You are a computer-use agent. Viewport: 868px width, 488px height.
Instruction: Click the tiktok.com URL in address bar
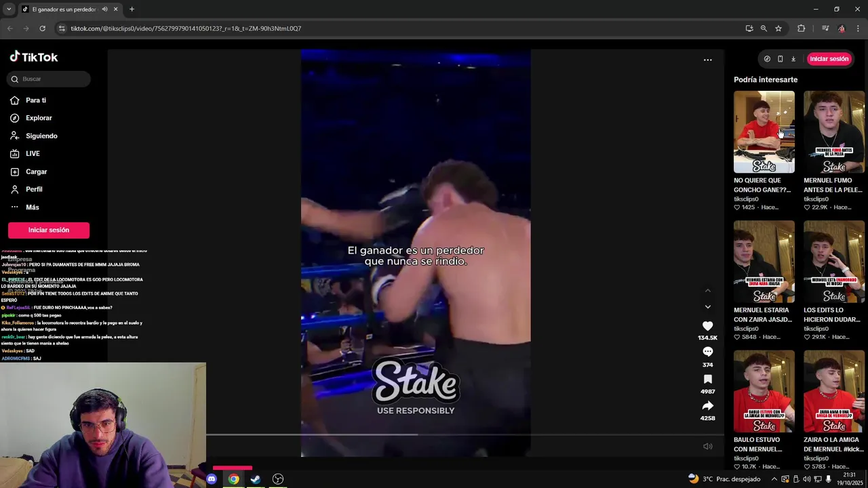tap(186, 28)
